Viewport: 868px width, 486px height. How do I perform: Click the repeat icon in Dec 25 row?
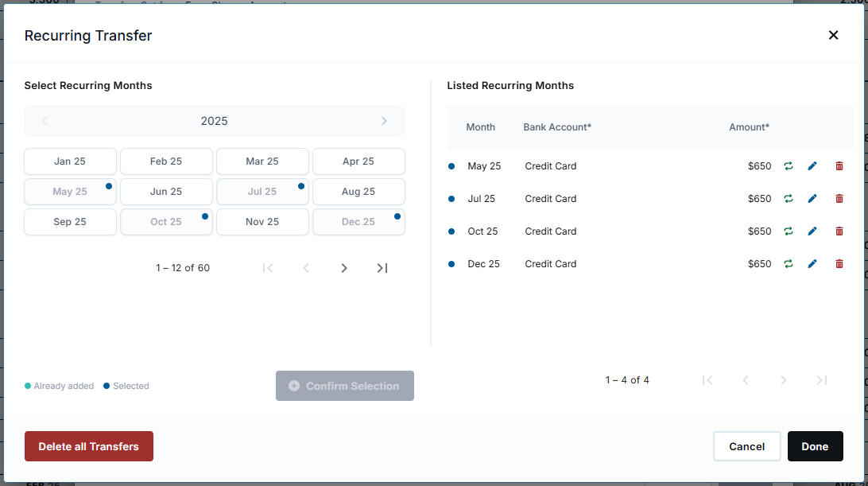click(x=789, y=264)
